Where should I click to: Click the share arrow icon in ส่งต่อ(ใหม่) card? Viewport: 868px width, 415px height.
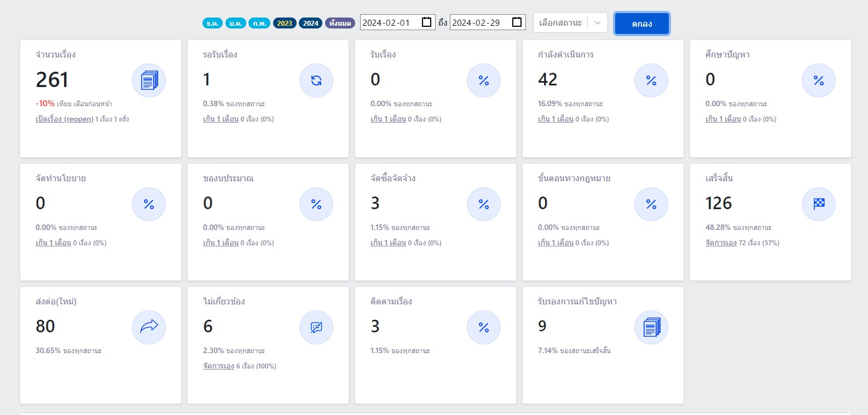(x=149, y=327)
